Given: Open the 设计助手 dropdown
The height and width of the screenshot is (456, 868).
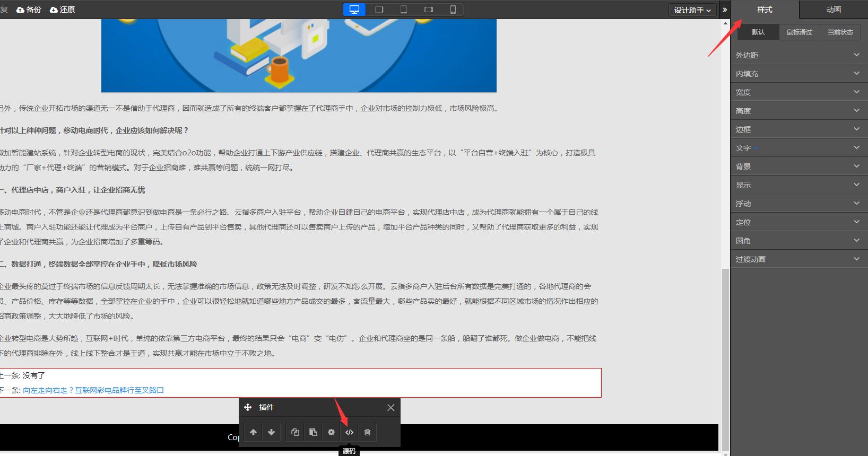Looking at the screenshot, I should pos(692,10).
